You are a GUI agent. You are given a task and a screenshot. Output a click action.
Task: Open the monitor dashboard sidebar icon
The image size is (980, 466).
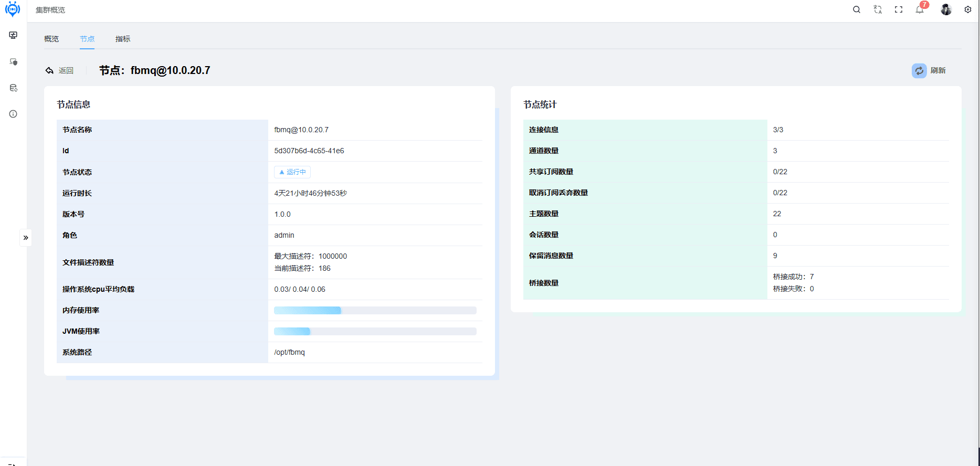pyautogui.click(x=13, y=35)
